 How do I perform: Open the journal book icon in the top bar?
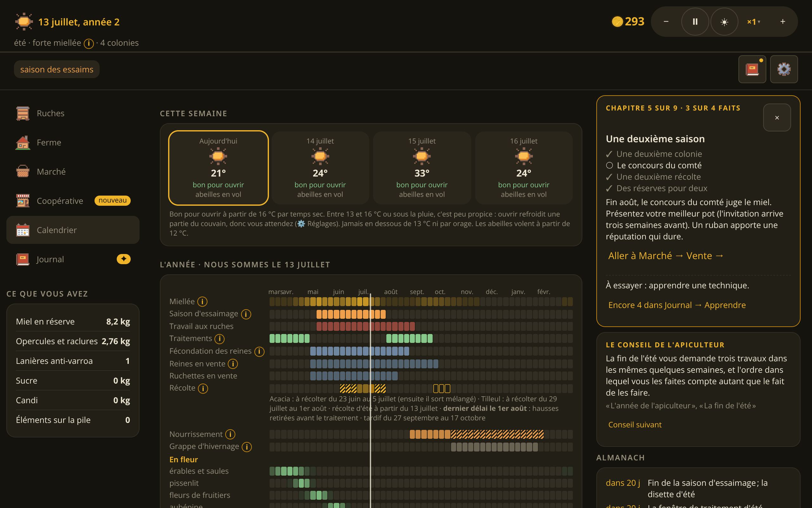point(752,69)
